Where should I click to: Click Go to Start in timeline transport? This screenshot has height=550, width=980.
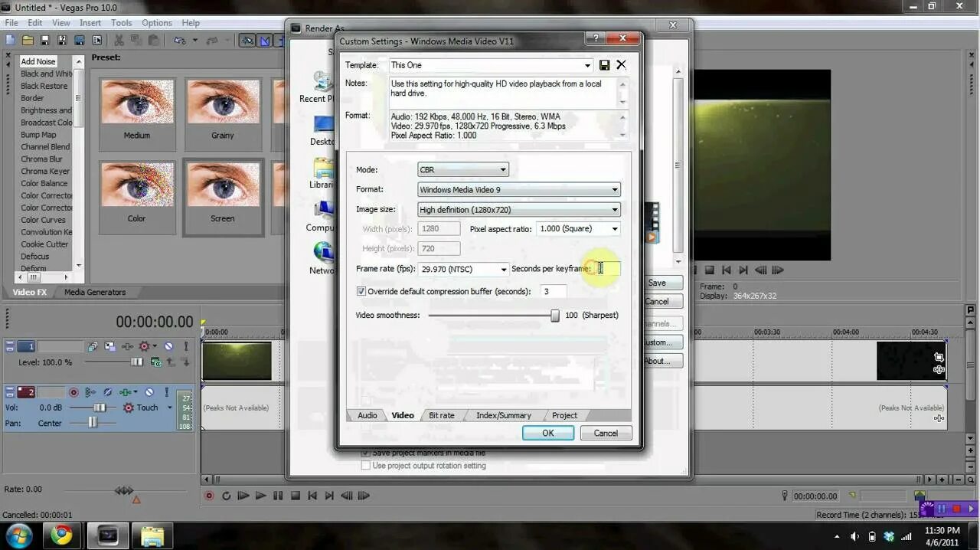(312, 496)
